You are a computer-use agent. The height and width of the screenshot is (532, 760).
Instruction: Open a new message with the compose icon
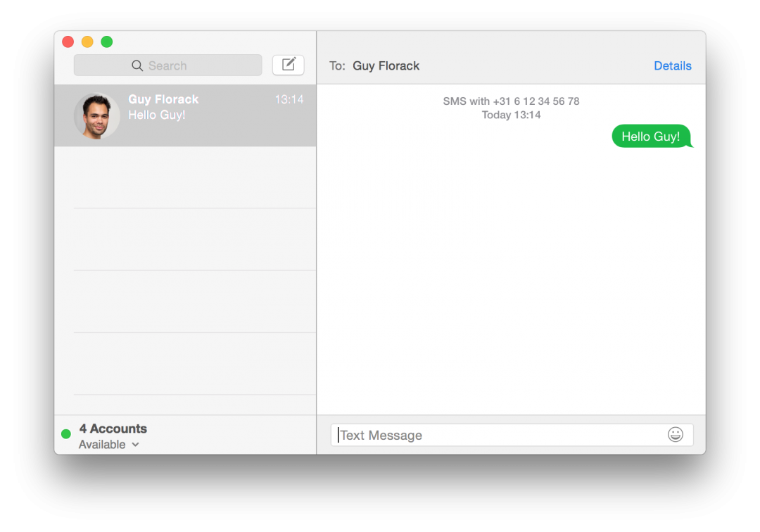[288, 64]
